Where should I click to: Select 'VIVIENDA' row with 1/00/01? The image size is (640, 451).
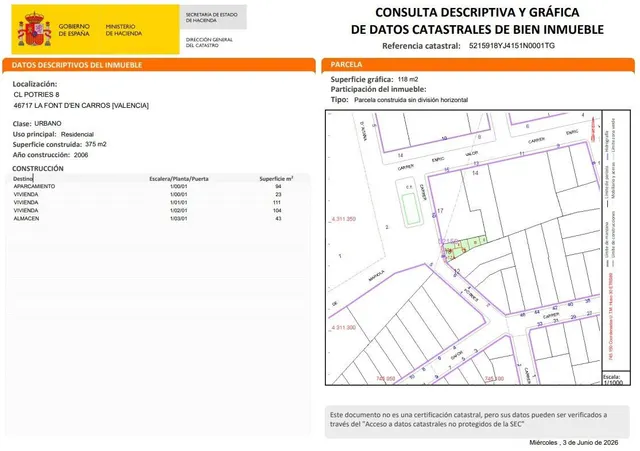click(147, 195)
